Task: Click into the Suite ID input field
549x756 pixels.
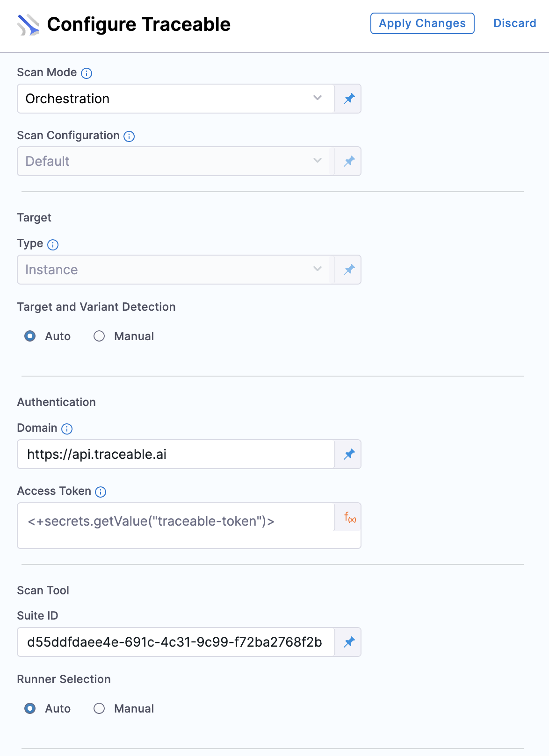Action: [x=176, y=642]
